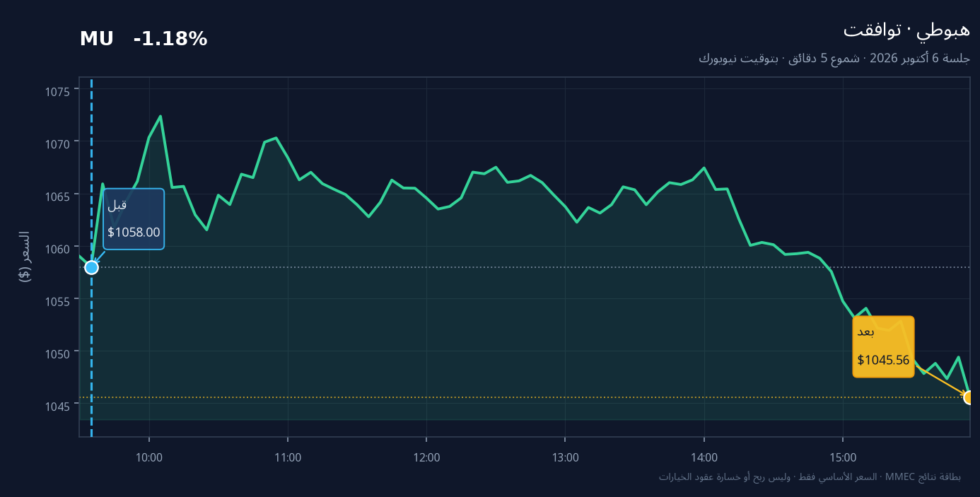The width and height of the screenshot is (980, 497).
Task: Select the title "هبوطي · توافقت"
Action: [x=906, y=30]
